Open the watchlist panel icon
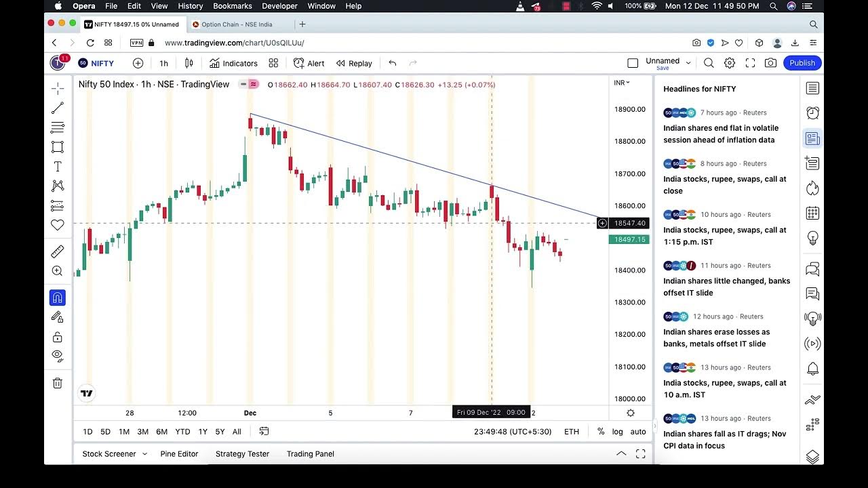 [812, 88]
